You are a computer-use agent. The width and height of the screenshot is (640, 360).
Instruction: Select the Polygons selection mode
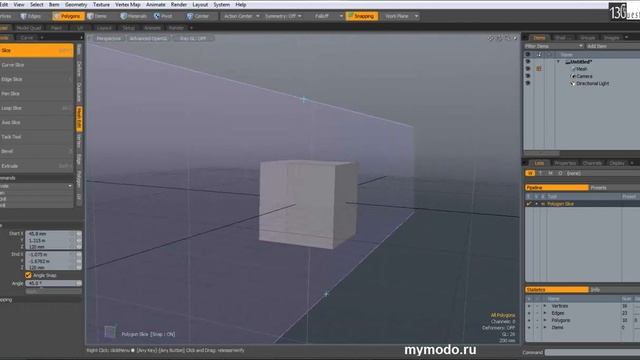point(68,16)
